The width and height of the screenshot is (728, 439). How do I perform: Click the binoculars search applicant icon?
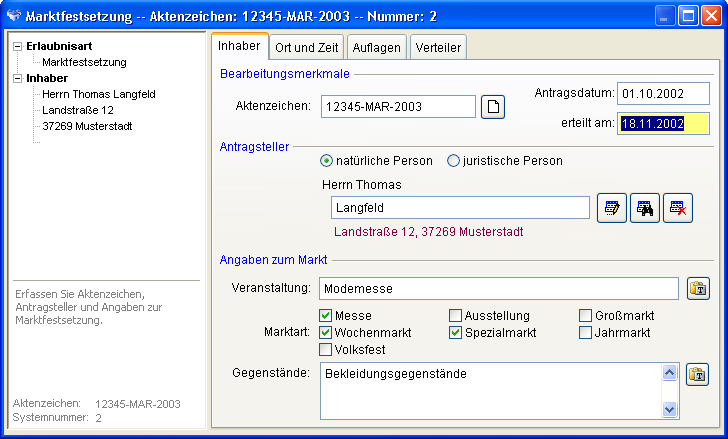click(x=644, y=208)
